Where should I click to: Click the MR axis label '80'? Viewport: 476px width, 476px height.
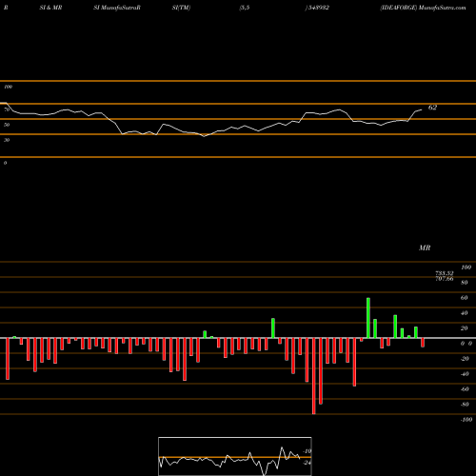tap(465, 283)
